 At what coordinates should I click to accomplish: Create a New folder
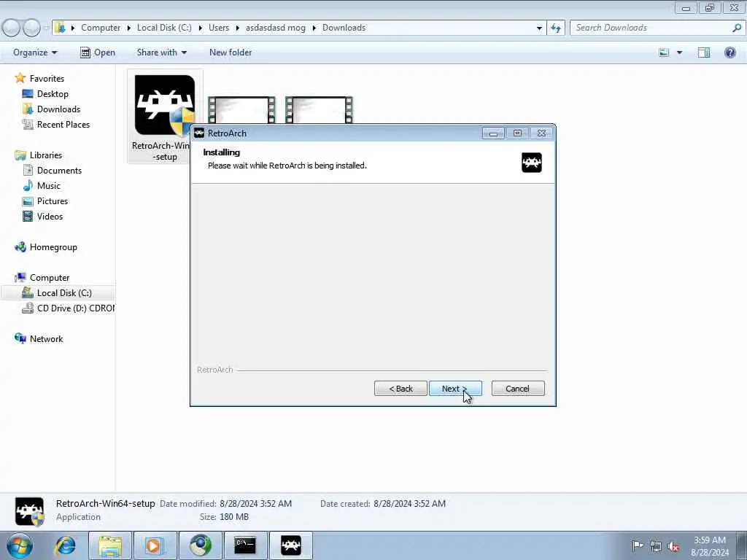(x=231, y=52)
